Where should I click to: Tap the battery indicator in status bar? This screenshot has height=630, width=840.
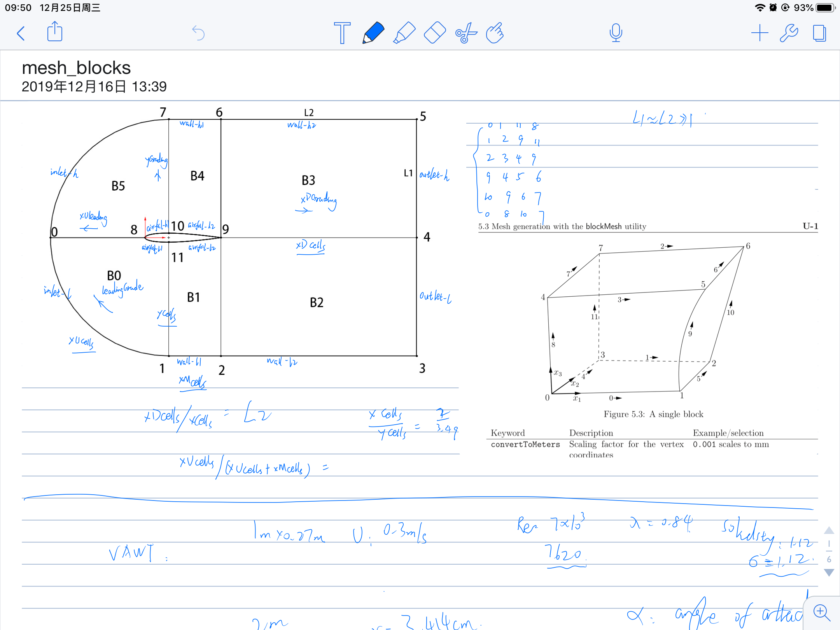(825, 7)
